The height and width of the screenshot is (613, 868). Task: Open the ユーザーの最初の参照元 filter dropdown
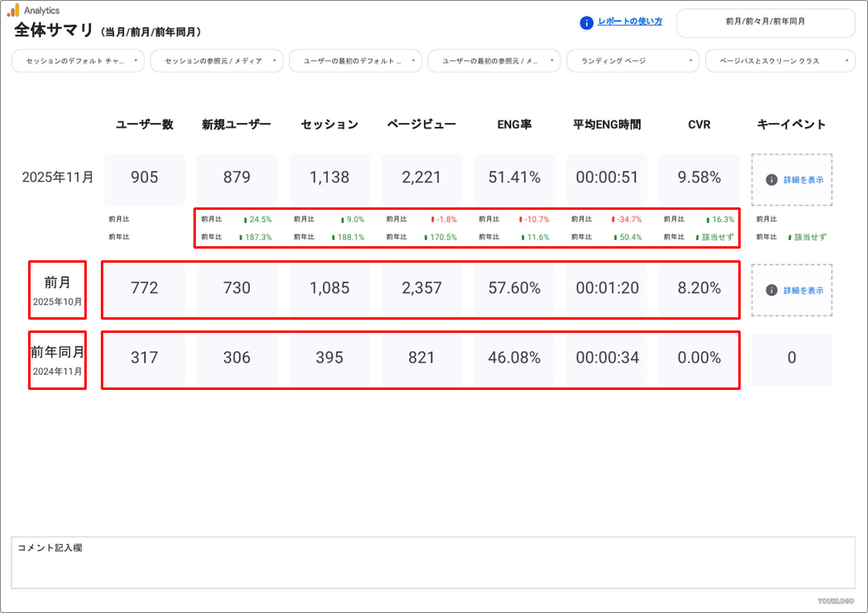(494, 61)
